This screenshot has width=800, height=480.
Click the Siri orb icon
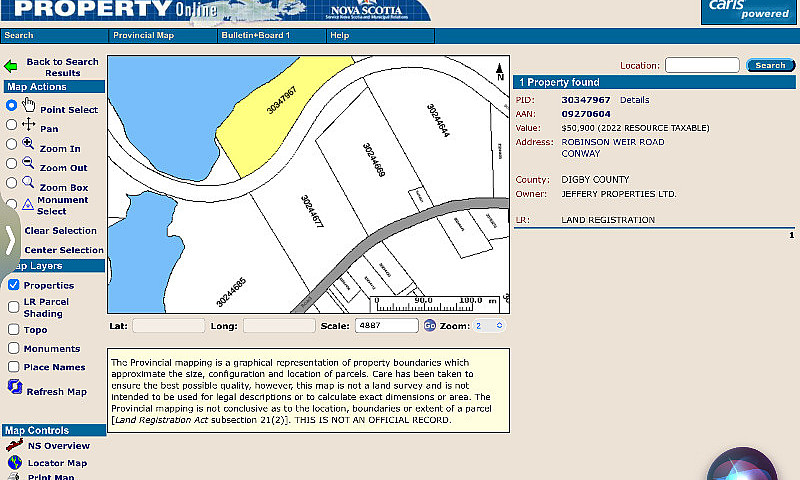pyautogui.click(x=742, y=464)
